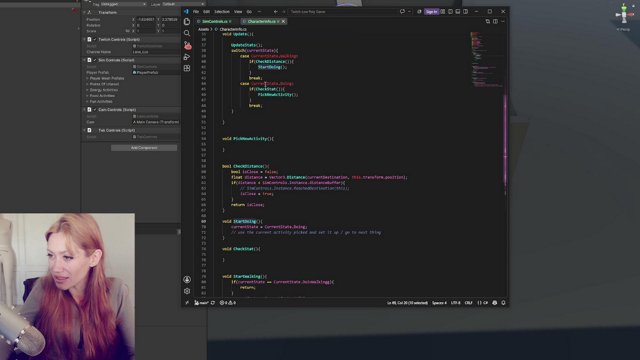
Task: Open the Edit menu
Action: pyautogui.click(x=207, y=12)
